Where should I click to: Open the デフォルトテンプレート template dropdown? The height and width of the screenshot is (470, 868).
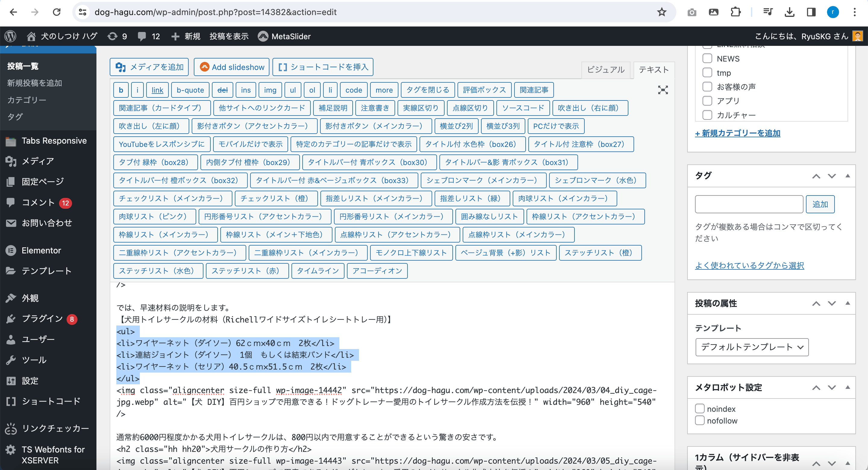pyautogui.click(x=752, y=347)
